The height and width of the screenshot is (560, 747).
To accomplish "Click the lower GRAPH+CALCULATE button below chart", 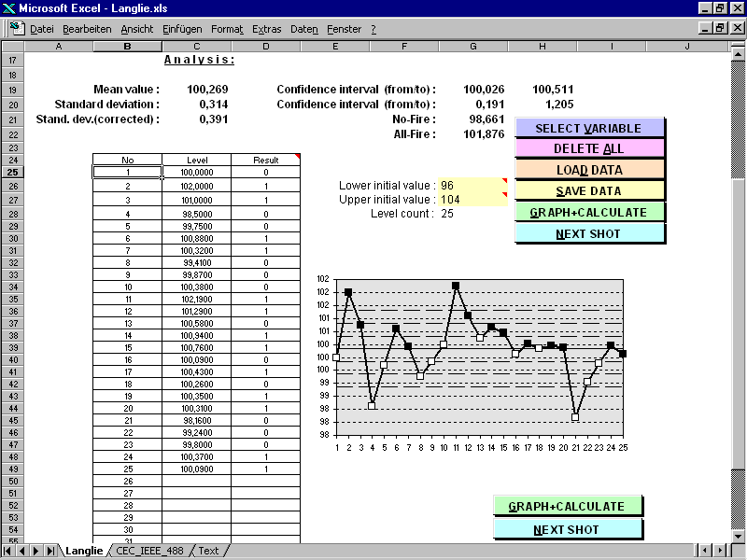I will [567, 506].
